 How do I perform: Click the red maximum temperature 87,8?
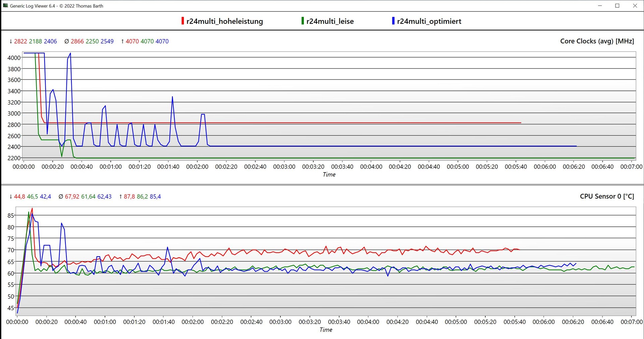point(129,197)
